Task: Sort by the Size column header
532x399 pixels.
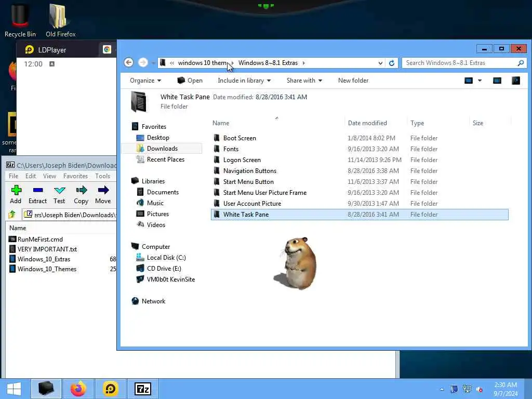Action: tap(478, 123)
